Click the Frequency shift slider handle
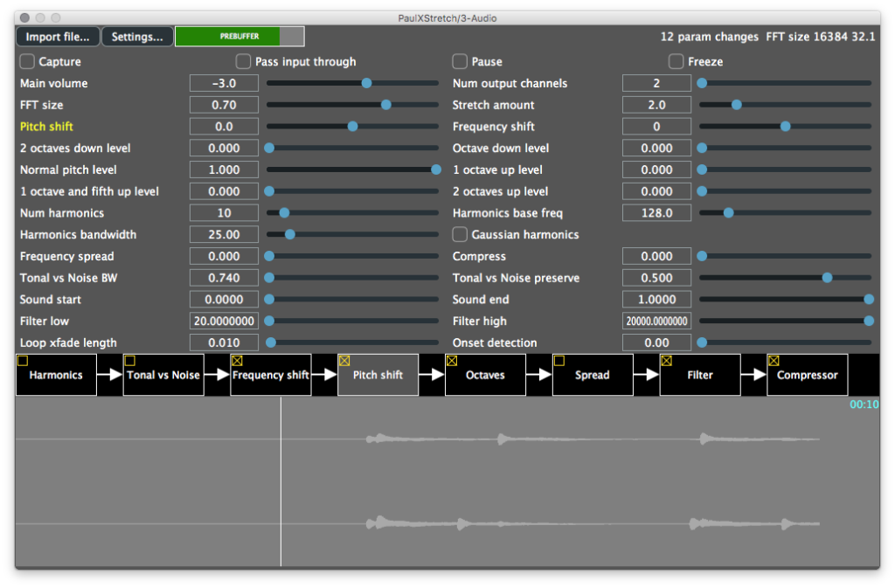895x588 pixels. [x=786, y=127]
